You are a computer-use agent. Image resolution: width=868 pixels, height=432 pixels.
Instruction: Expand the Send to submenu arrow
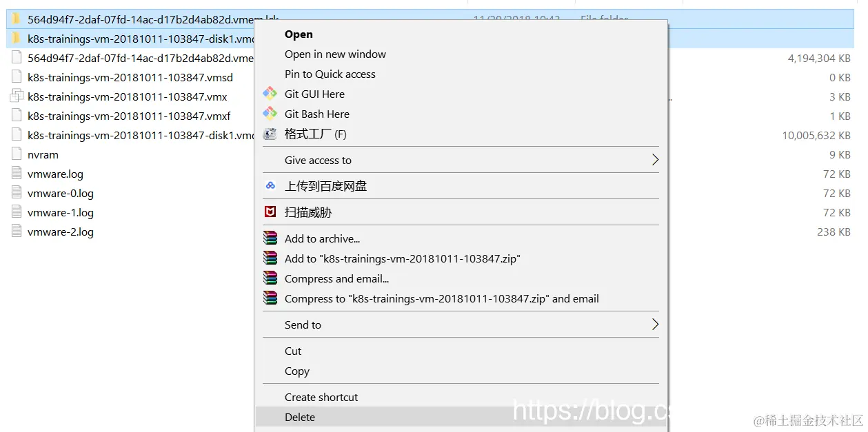[655, 325]
